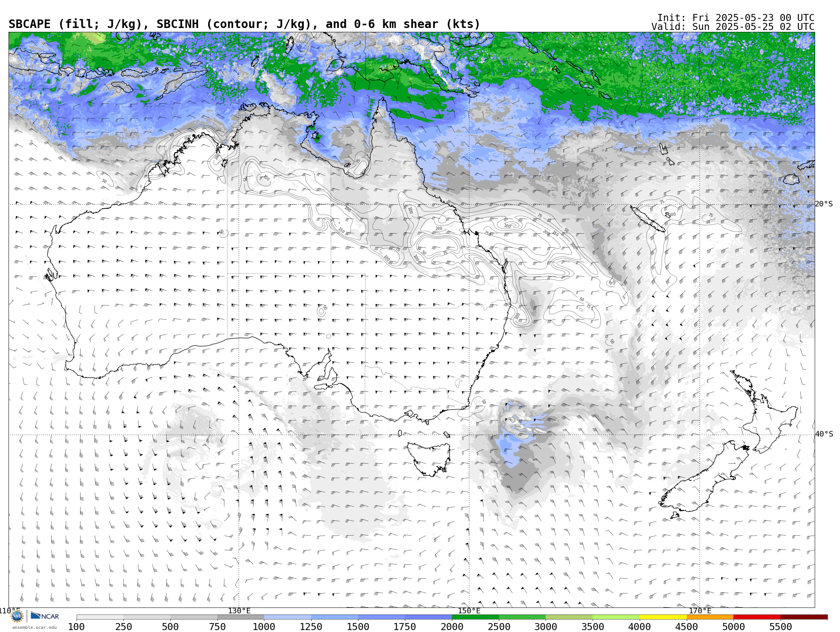Click the '2500' color bar tick label
Image resolution: width=840 pixels, height=632 pixels.
[x=499, y=627]
